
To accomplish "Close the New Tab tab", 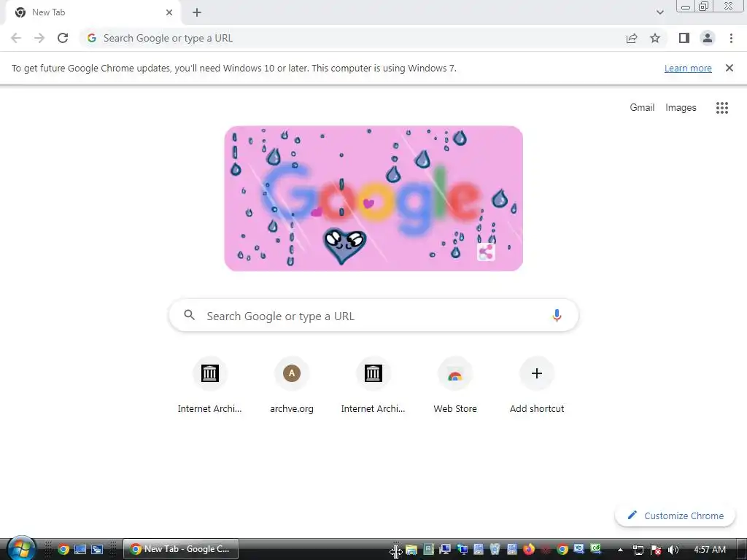I will click(x=169, y=12).
